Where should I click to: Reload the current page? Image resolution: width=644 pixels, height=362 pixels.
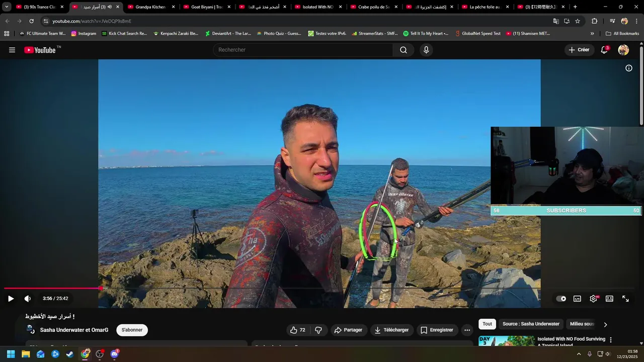31,21
